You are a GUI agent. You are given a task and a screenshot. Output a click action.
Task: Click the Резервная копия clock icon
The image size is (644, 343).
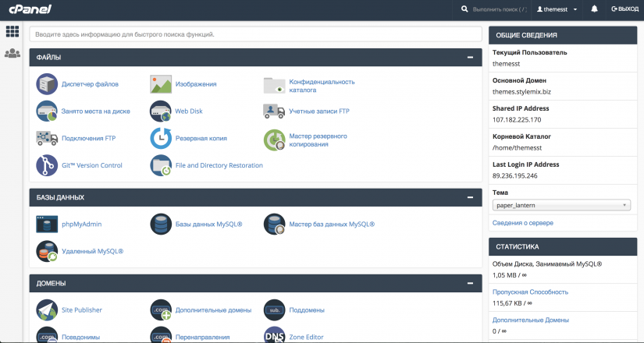[x=161, y=138]
